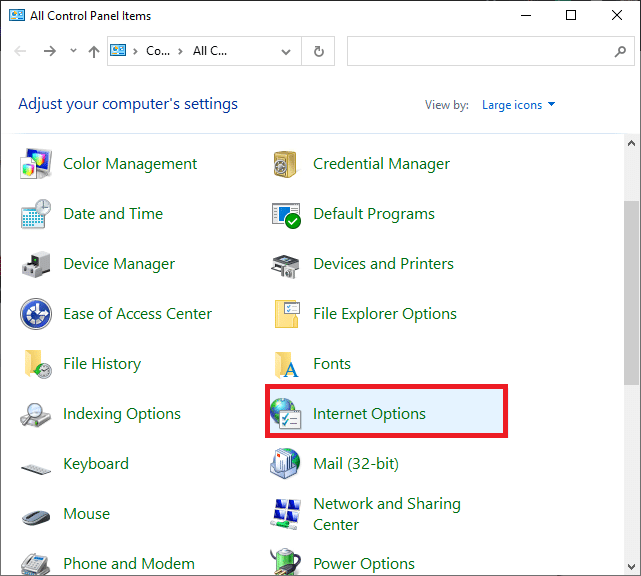
Task: Open the Color Management icon
Action: [x=37, y=164]
